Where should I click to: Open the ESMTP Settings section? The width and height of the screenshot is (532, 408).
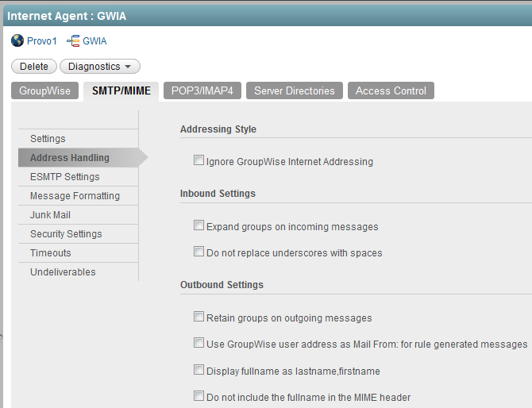click(x=65, y=177)
